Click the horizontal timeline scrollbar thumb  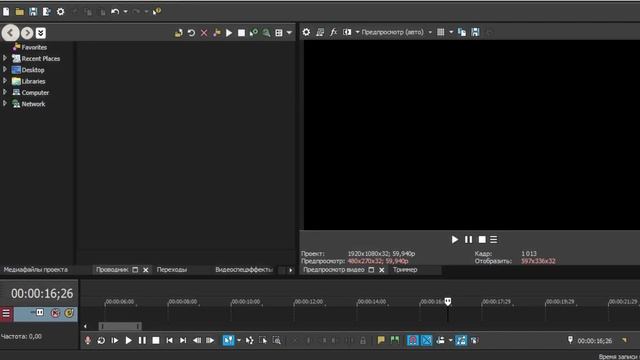[x=120, y=326]
